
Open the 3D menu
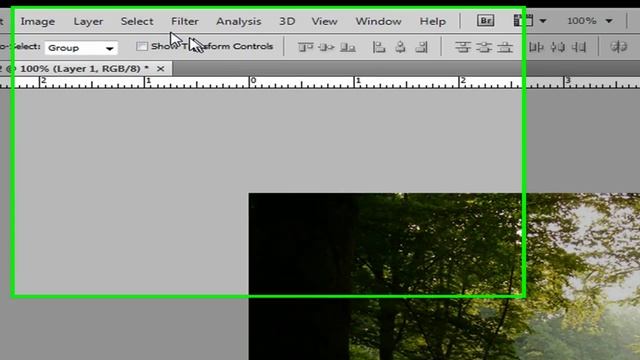click(x=287, y=21)
